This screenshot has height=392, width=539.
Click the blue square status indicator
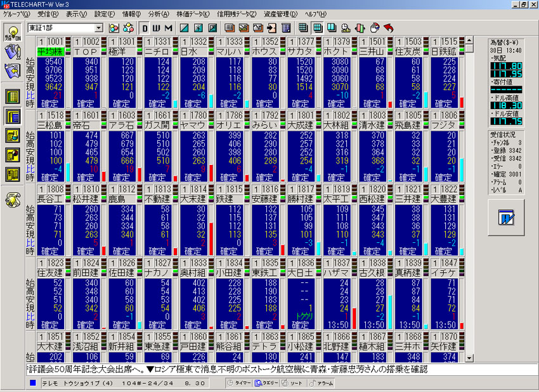tap(33, 382)
